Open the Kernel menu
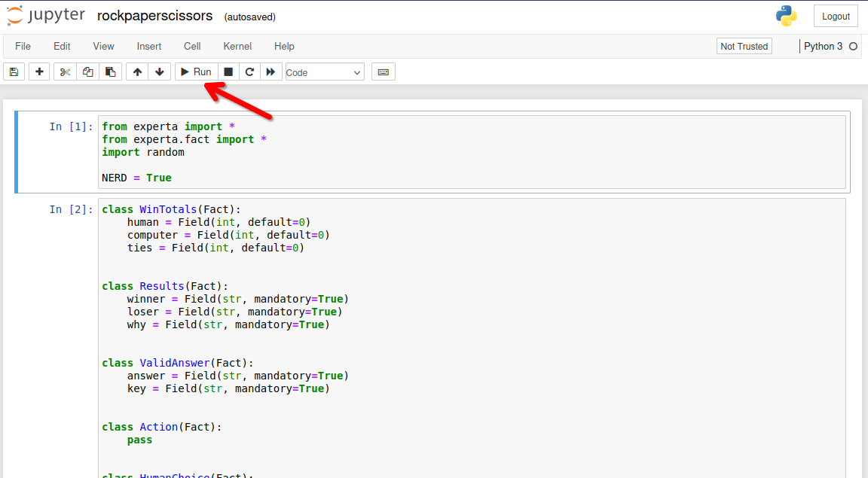This screenshot has width=868, height=478. tap(237, 46)
